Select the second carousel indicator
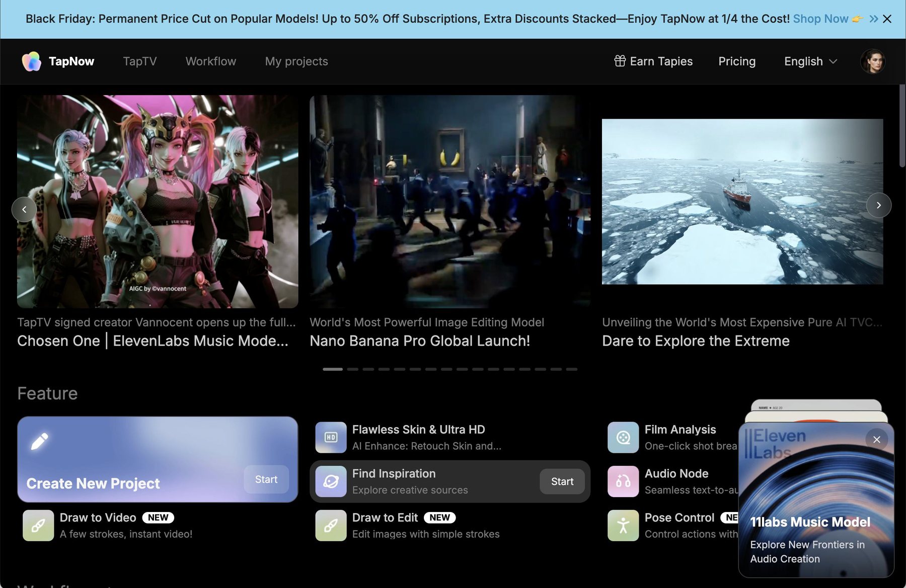 click(352, 369)
